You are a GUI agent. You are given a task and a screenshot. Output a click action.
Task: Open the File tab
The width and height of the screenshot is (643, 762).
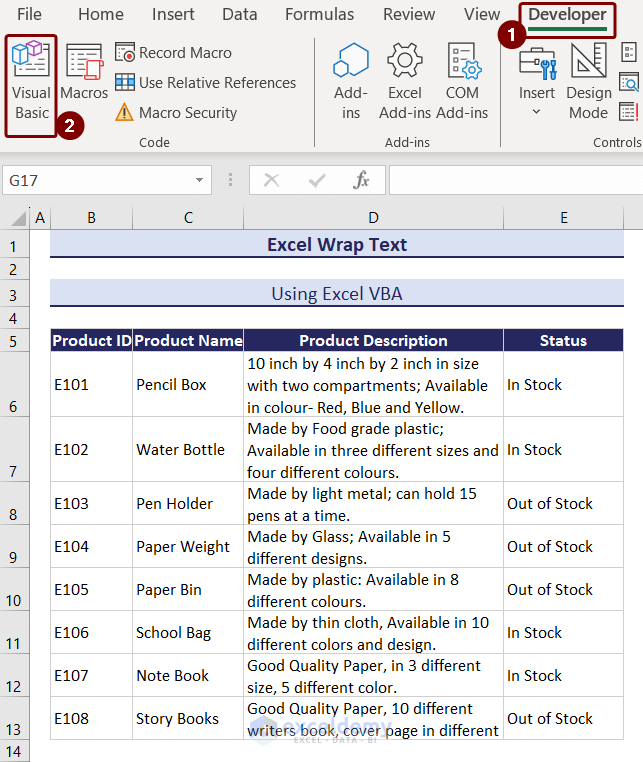coord(29,14)
